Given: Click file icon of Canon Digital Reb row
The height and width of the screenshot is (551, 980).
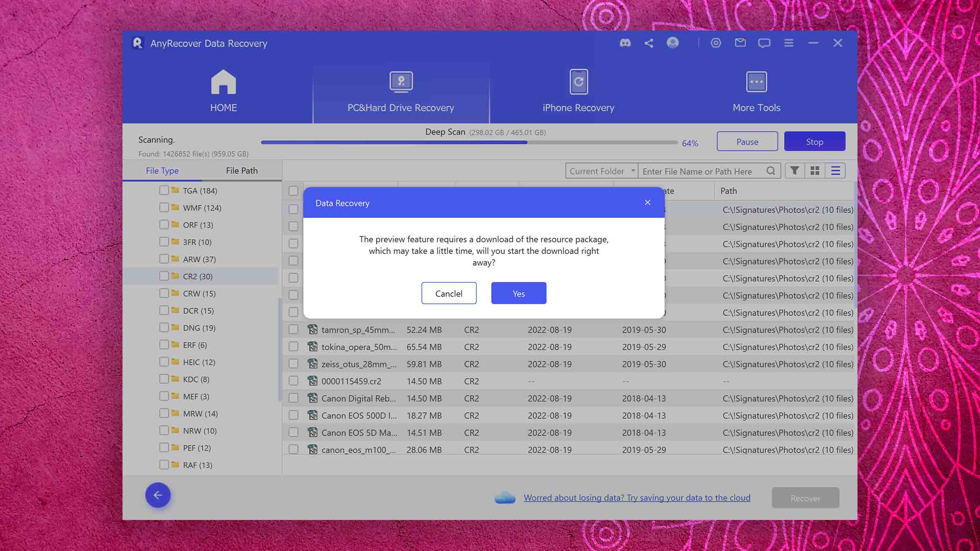Looking at the screenshot, I should point(312,398).
